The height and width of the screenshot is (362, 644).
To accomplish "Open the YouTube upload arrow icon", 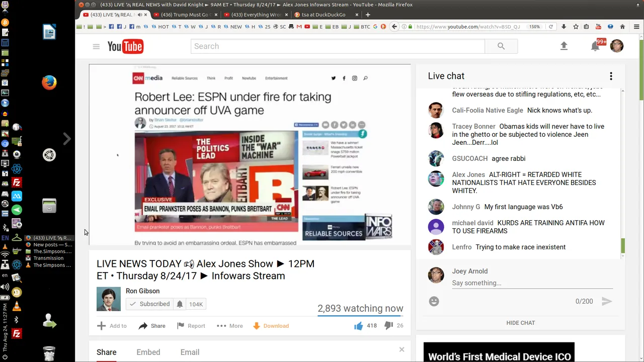I will (564, 46).
